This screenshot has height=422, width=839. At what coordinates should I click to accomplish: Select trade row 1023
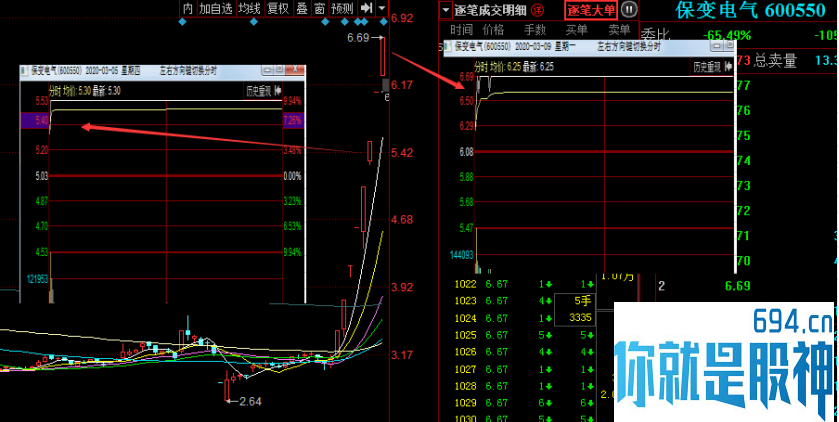coord(524,301)
